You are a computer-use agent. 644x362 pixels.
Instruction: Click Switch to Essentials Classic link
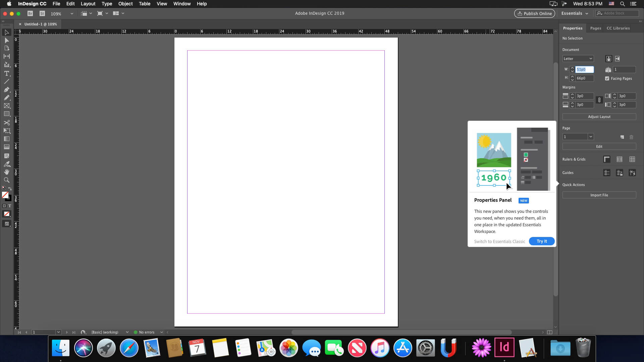[x=500, y=241]
